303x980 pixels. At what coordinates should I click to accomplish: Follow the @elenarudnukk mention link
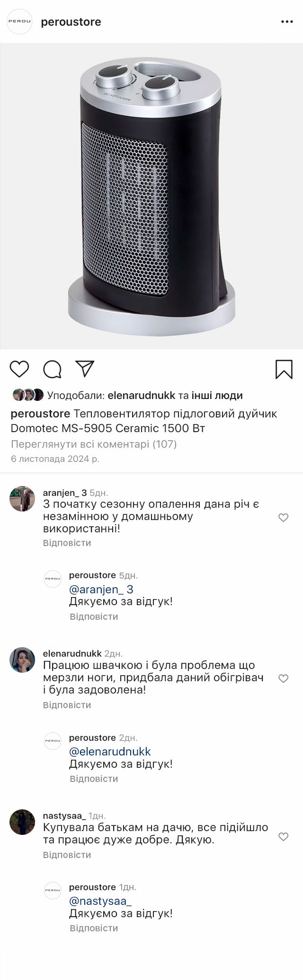click(110, 751)
